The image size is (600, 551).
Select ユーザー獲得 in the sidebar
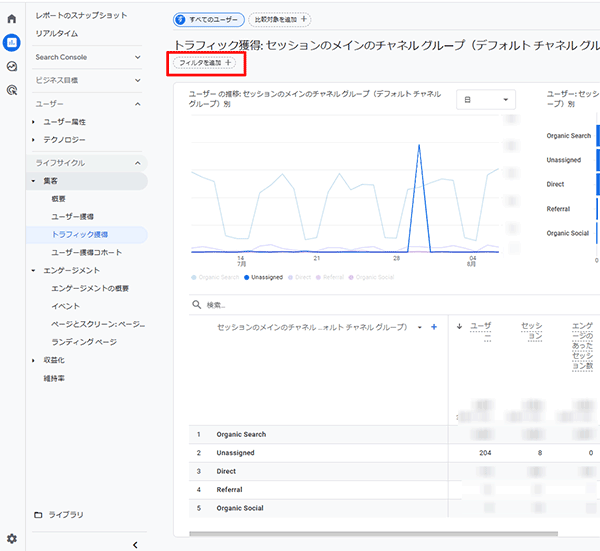(x=73, y=216)
